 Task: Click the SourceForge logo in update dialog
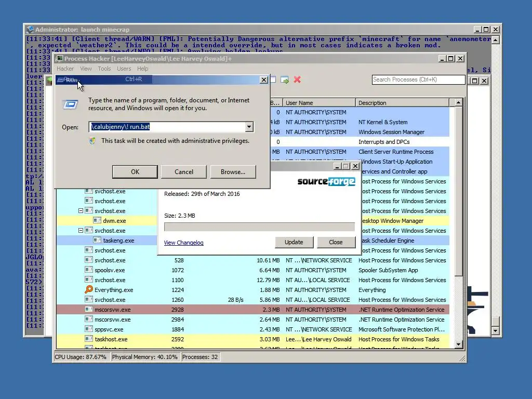coord(326,181)
